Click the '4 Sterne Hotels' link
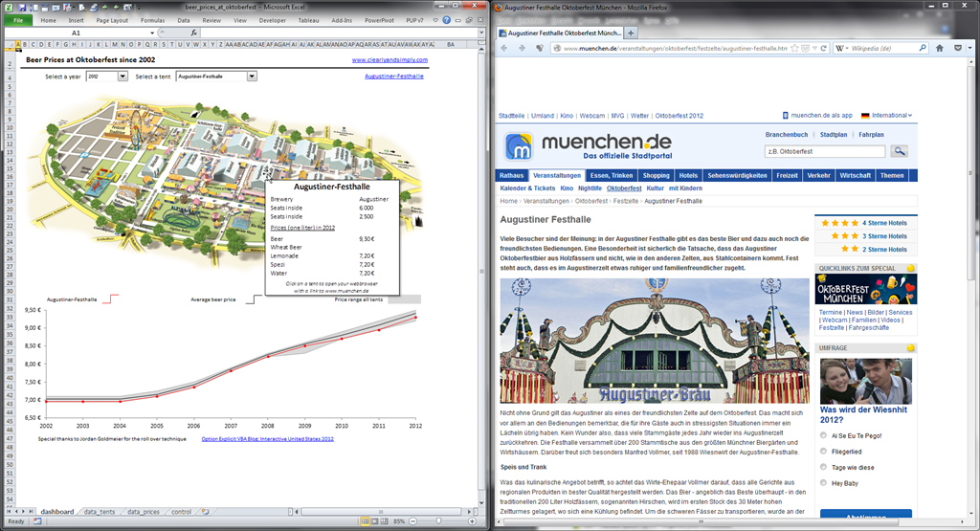The height and width of the screenshot is (531, 980). point(884,223)
